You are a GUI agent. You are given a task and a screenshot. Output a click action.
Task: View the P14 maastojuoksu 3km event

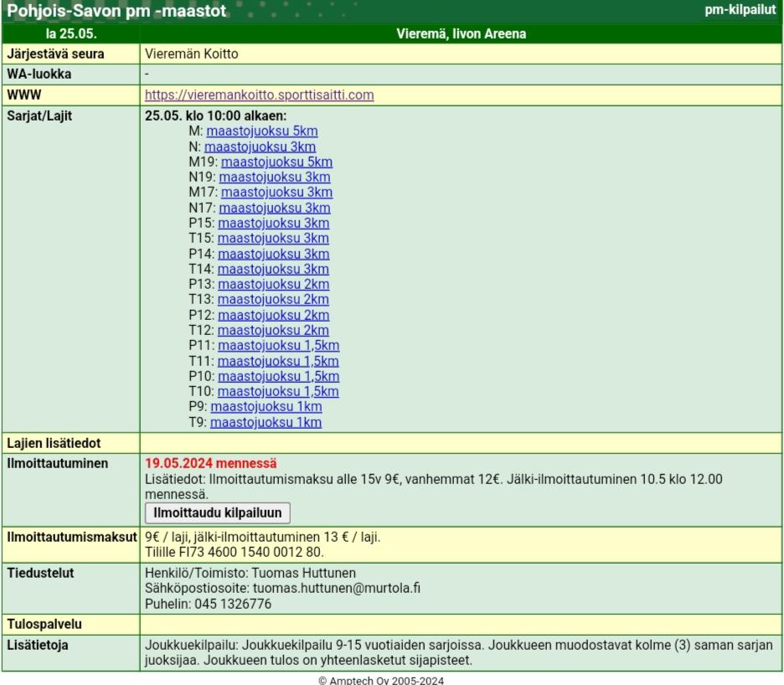point(273,254)
